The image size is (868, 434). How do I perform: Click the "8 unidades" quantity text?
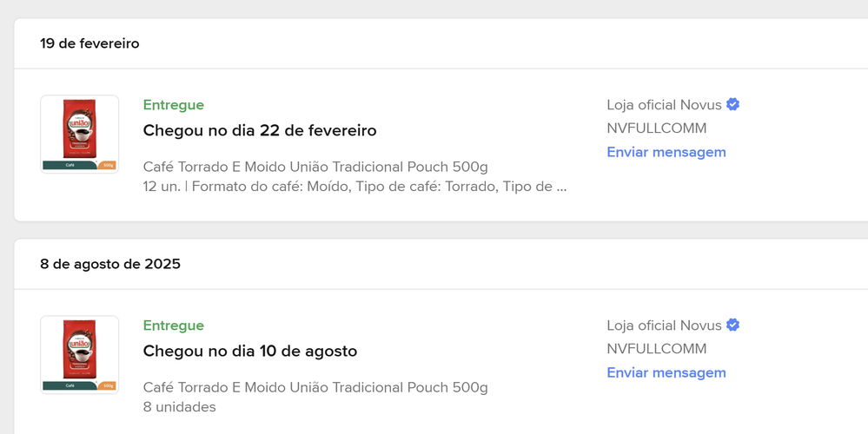coord(179,407)
